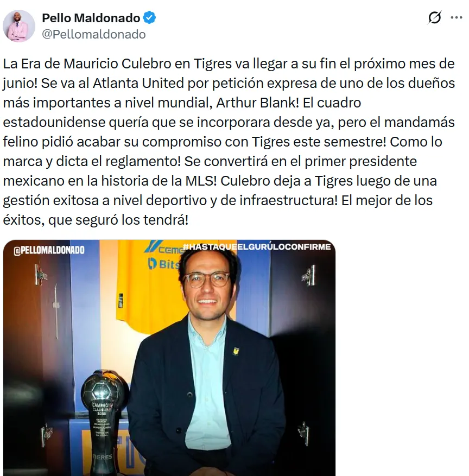
Task: Open the attached photo of Mauricio Culebro
Action: (x=169, y=358)
